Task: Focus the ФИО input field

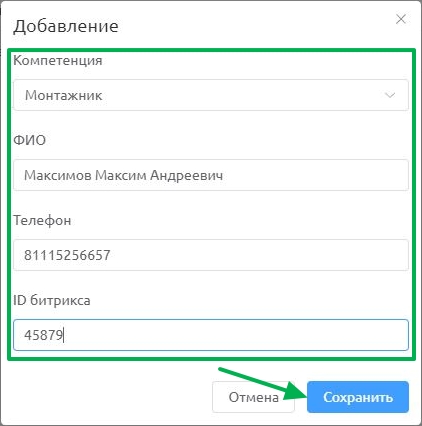Action: point(211,175)
